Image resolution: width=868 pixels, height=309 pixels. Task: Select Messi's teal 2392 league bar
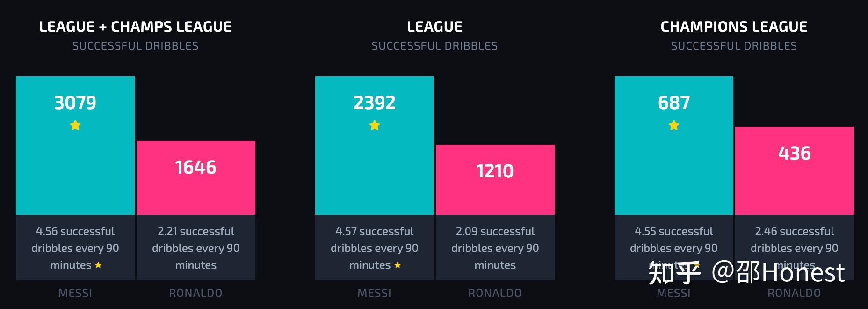pos(375,146)
